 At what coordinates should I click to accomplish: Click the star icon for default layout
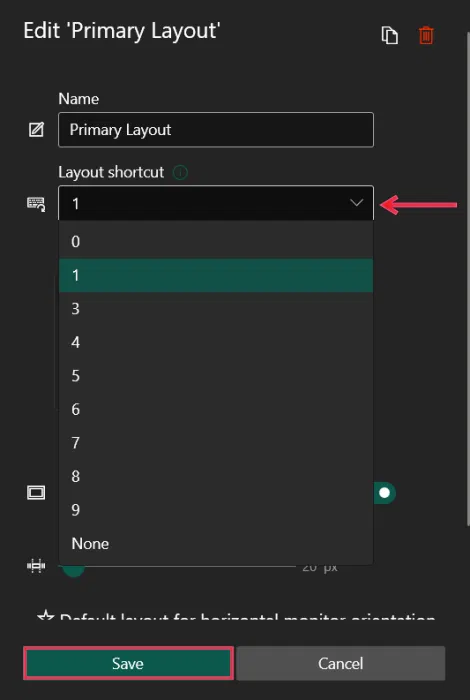coord(46,616)
